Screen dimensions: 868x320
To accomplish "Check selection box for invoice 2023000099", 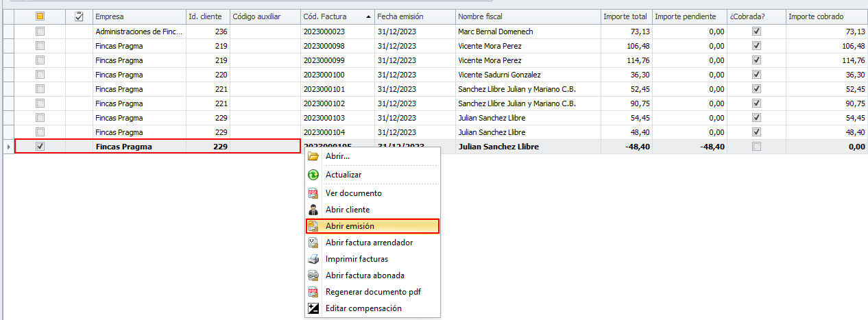I will click(x=40, y=60).
